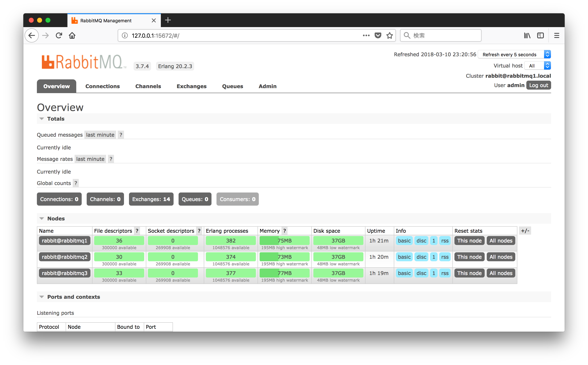Open the refresh interval dropdown
The width and height of the screenshot is (588, 365).
coord(514,55)
